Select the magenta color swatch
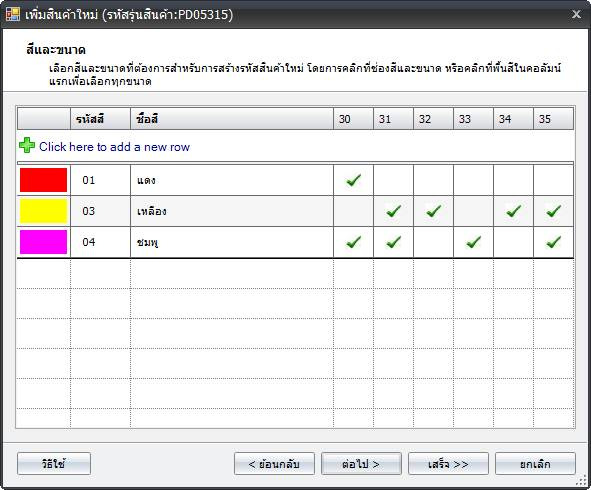This screenshot has width=591, height=490. coord(43,242)
